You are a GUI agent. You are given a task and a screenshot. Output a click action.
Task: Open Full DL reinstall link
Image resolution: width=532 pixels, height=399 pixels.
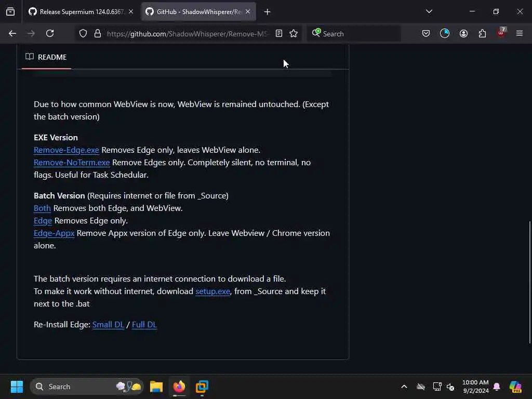click(144, 325)
